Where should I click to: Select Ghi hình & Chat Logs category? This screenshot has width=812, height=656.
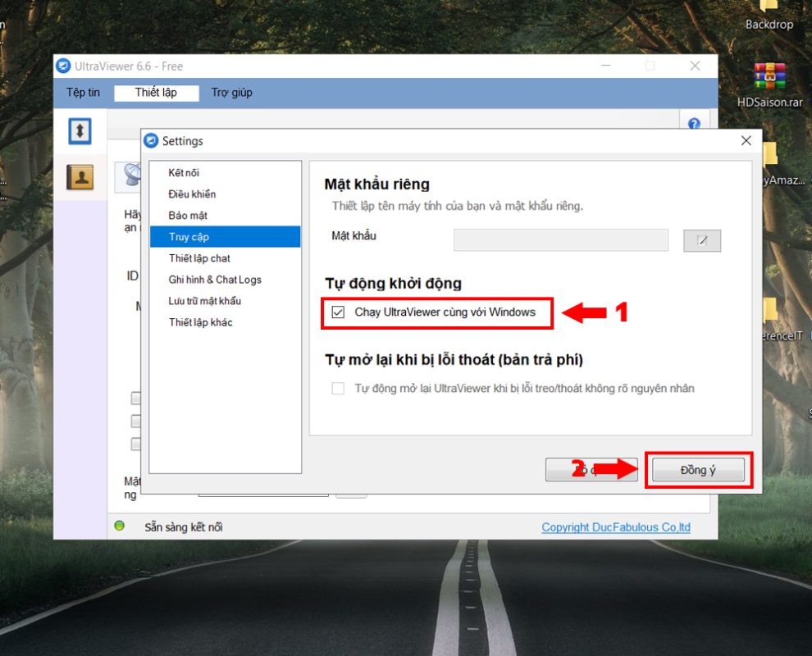pos(225,280)
